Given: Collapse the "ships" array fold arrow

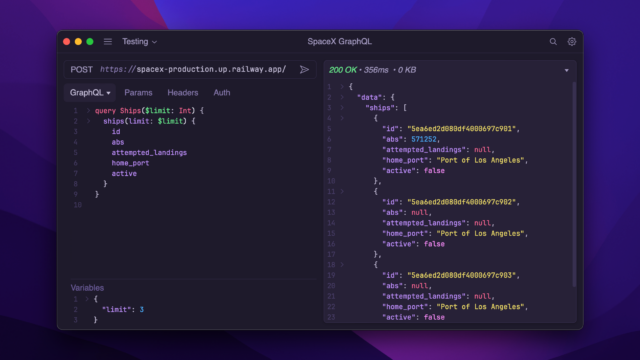Looking at the screenshot, I should [x=342, y=108].
